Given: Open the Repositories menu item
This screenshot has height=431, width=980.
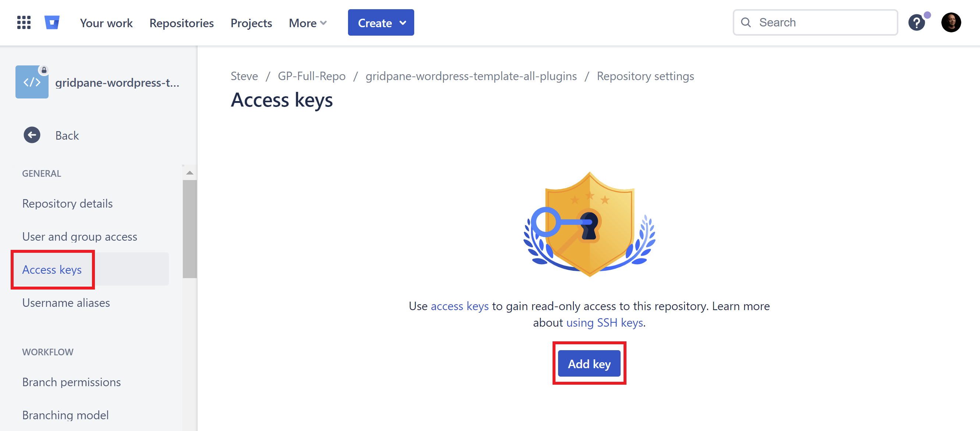Looking at the screenshot, I should pyautogui.click(x=181, y=23).
